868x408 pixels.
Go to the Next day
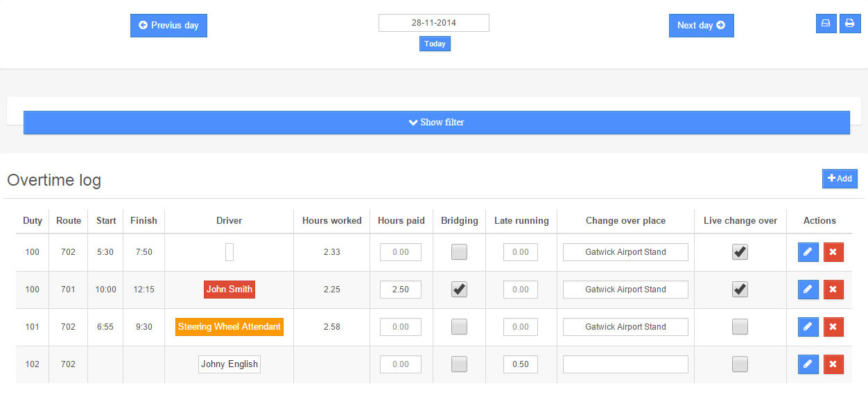coord(701,26)
